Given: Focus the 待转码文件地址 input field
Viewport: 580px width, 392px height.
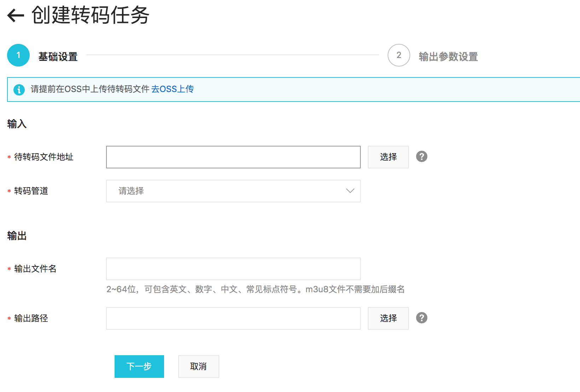Looking at the screenshot, I should click(233, 157).
